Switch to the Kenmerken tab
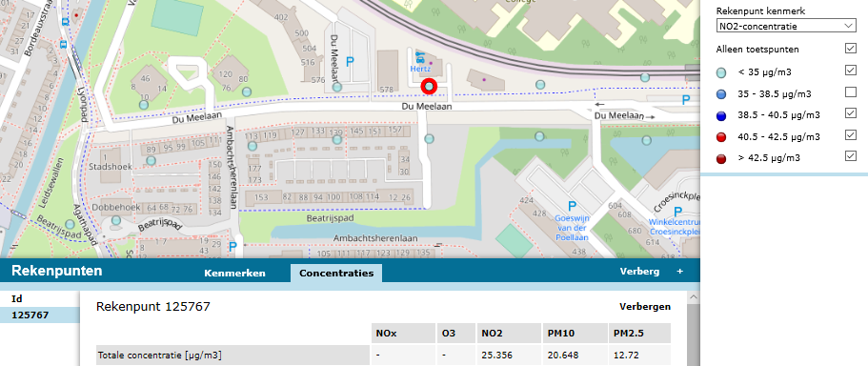 coord(234,273)
